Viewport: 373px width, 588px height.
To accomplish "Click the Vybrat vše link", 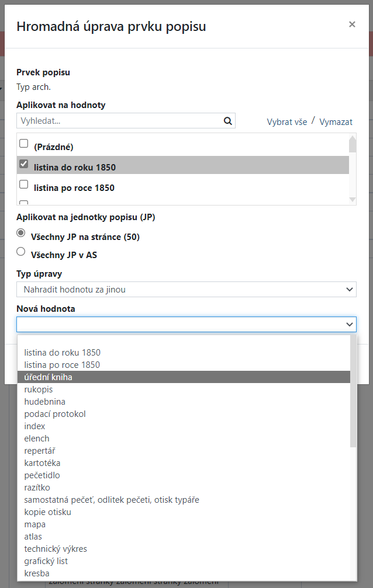I will click(x=286, y=122).
